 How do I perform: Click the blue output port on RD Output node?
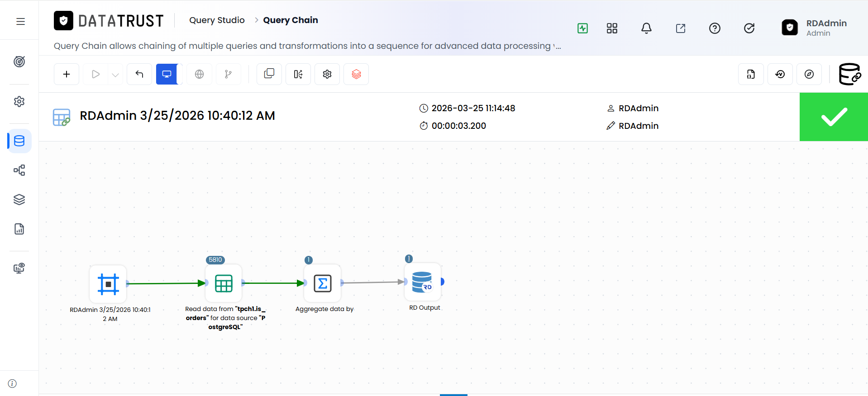(x=443, y=282)
